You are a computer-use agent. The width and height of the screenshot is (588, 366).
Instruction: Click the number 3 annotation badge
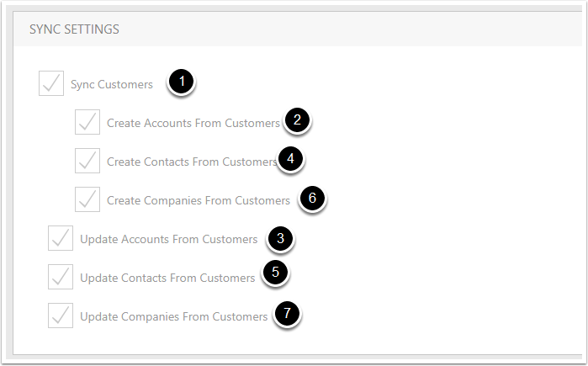pos(280,238)
